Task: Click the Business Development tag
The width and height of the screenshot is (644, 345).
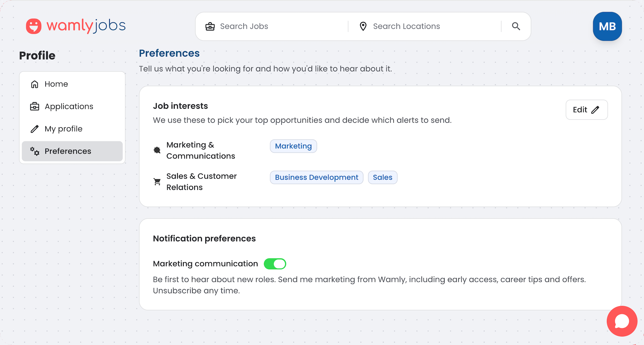Action: [317, 177]
